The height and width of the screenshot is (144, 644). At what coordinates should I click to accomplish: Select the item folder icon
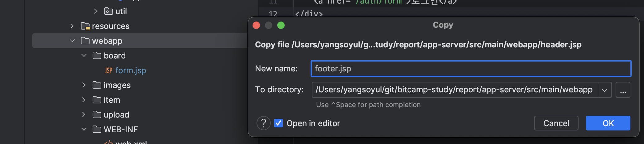(x=97, y=100)
